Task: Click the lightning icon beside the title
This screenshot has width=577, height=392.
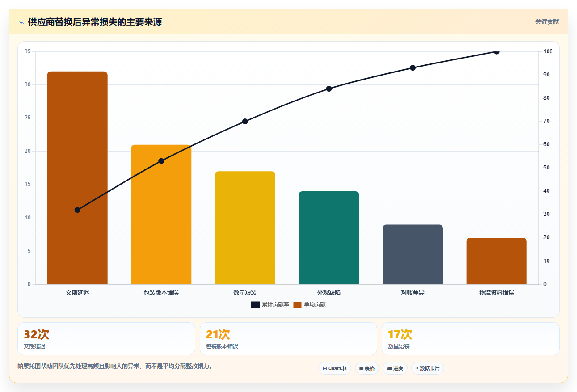Action: pyautogui.click(x=21, y=22)
